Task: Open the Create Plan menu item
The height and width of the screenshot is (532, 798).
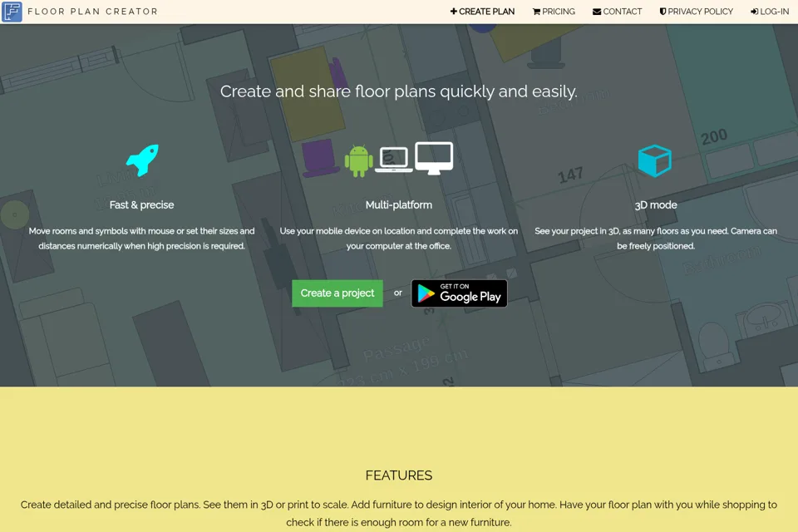Action: (482, 11)
